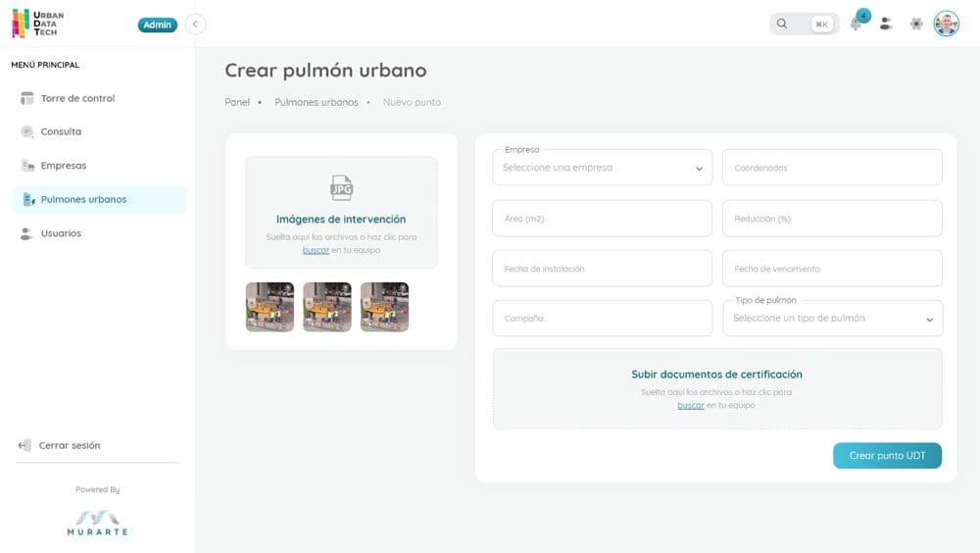980x553 pixels.
Task: Click the Admin badge
Action: (158, 25)
